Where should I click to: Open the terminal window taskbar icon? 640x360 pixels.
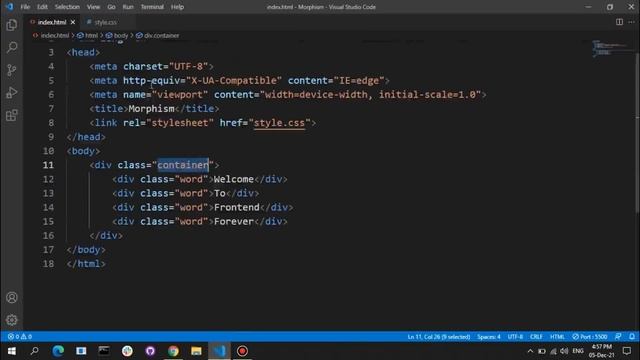pyautogui.click(x=104, y=351)
